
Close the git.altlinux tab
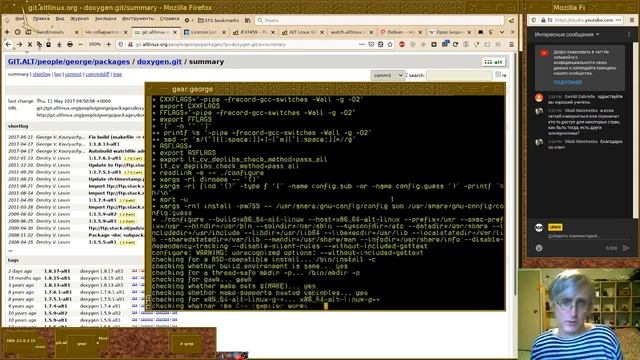[175, 32]
